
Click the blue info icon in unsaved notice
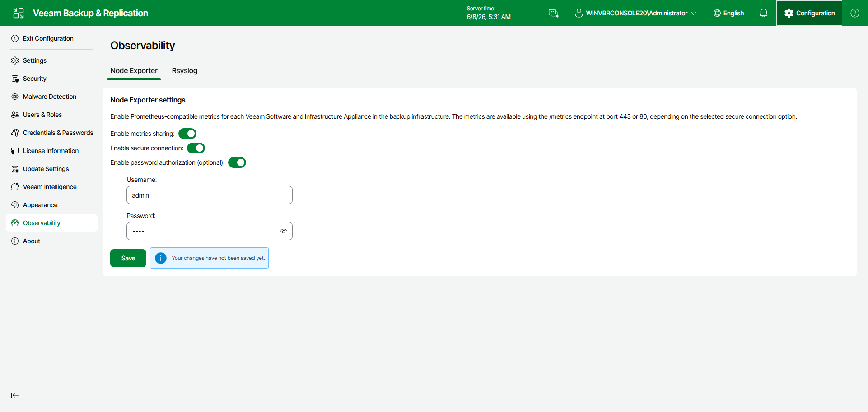[x=161, y=258]
